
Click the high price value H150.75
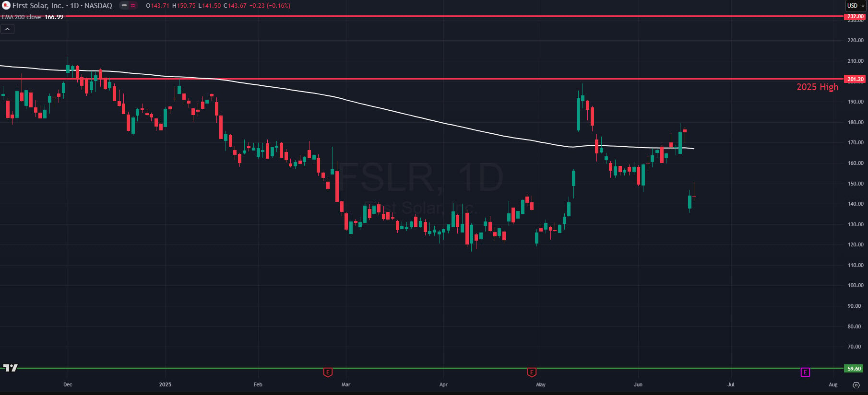(184, 6)
